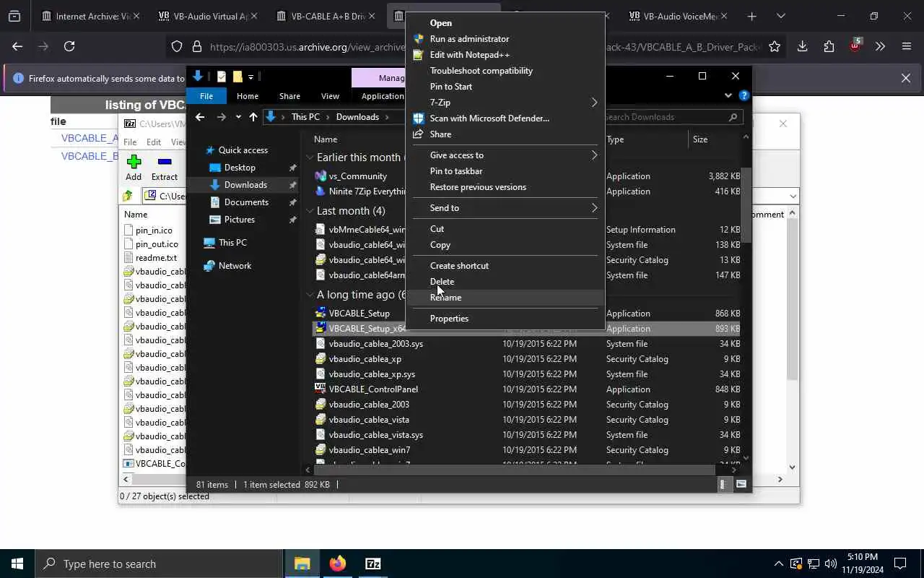This screenshot has height=578, width=924.
Task: Click Cut in the context menu
Action: pyautogui.click(x=437, y=229)
